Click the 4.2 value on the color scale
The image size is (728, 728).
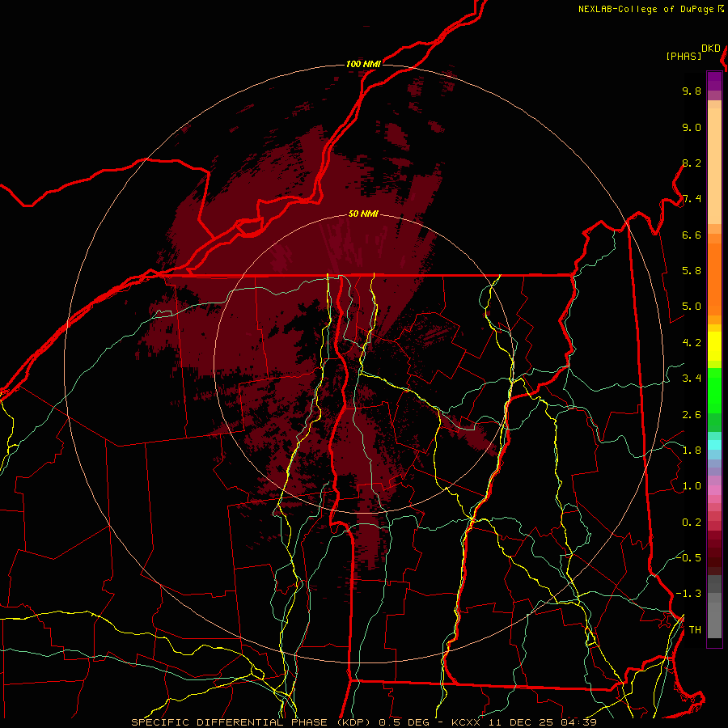[x=692, y=343]
